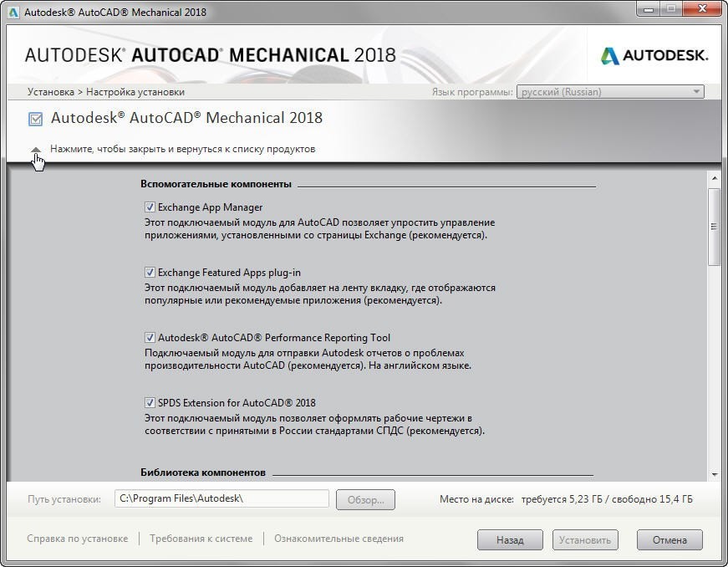Uncheck Exchange Featured Apps plug-in
The width and height of the screenshot is (728, 567).
(150, 272)
